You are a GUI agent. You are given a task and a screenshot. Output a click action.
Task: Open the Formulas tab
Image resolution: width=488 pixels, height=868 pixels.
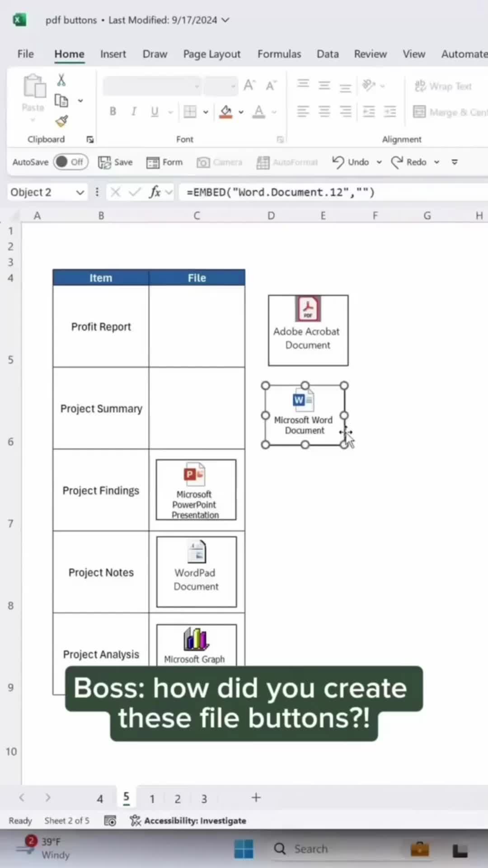coord(279,54)
